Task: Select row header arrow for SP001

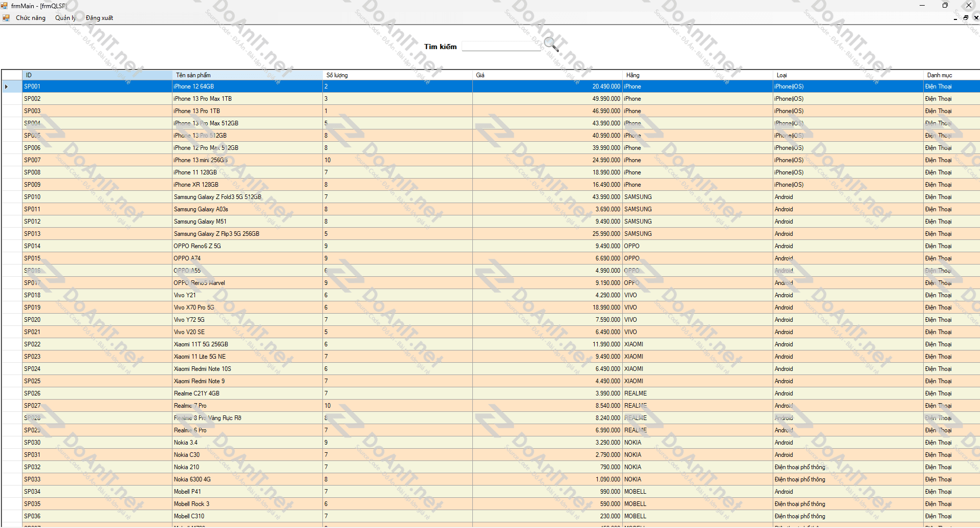Action: pos(11,86)
